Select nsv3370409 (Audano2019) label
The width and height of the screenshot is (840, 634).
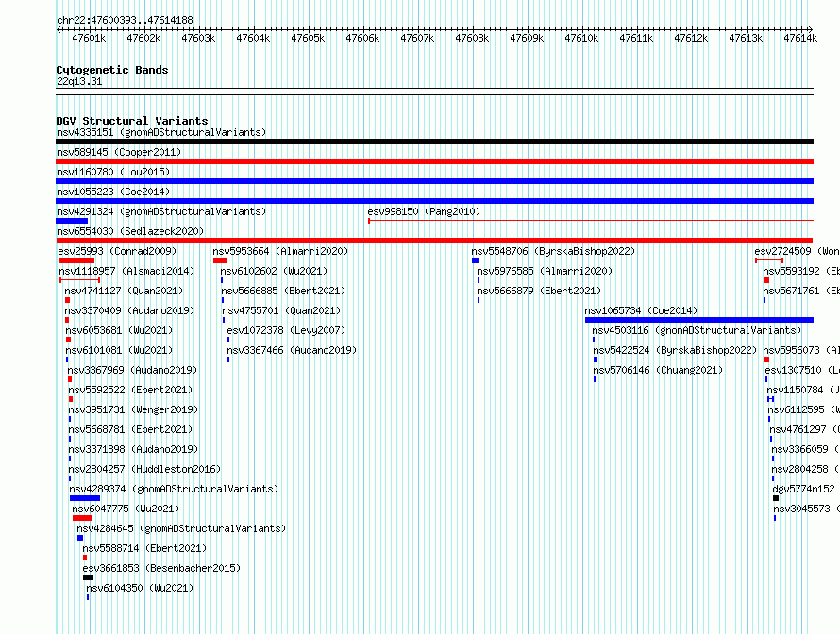tap(129, 310)
